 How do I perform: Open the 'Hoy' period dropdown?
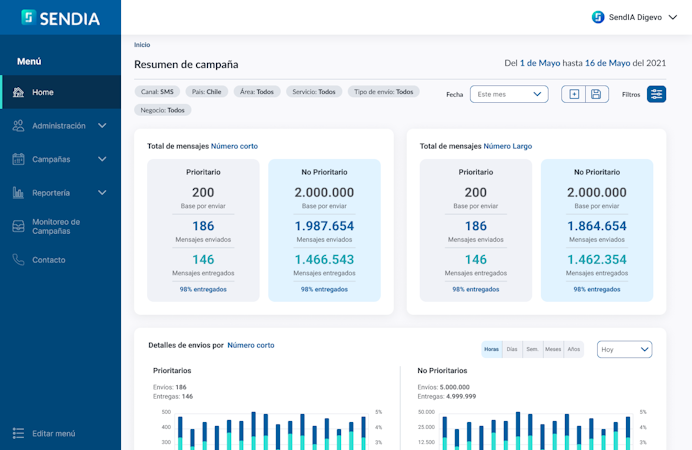coord(624,349)
